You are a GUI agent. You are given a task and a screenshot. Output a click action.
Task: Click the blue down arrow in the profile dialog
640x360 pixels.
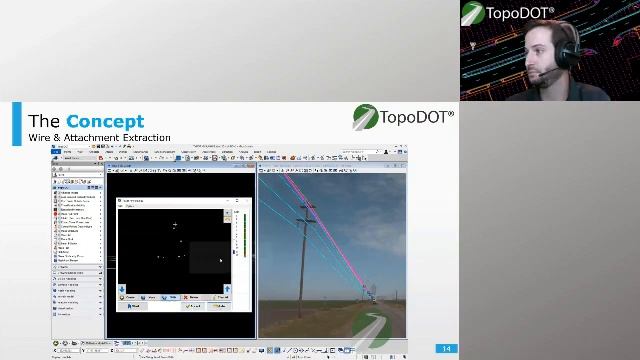coord(122,289)
